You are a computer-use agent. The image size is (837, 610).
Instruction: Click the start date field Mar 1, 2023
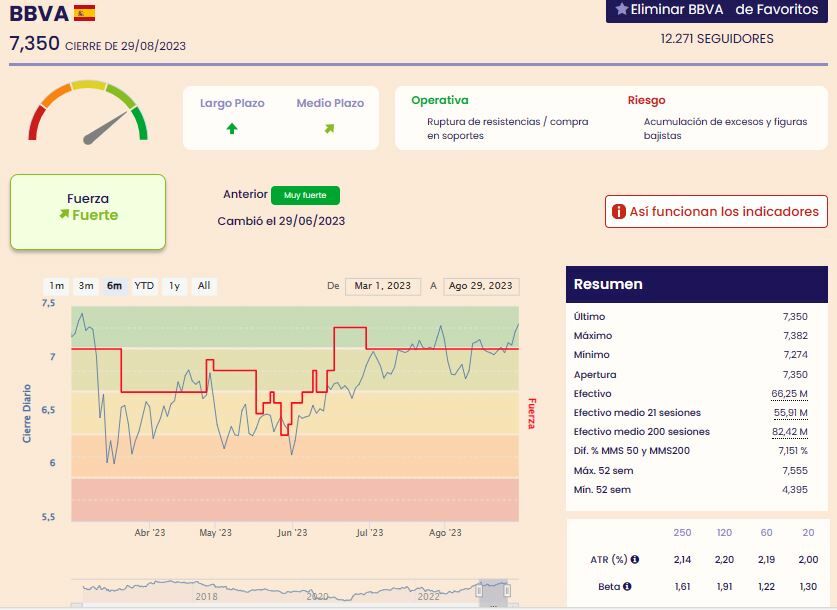click(383, 286)
